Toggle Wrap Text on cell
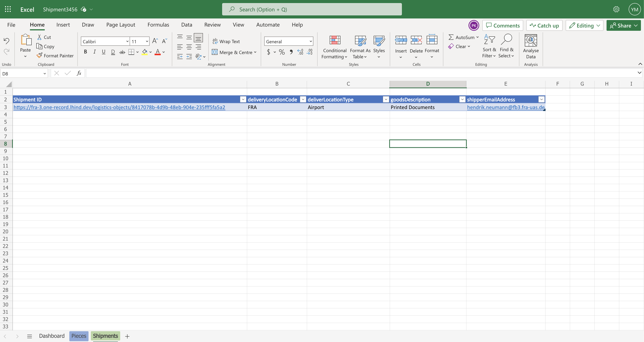 226,41
